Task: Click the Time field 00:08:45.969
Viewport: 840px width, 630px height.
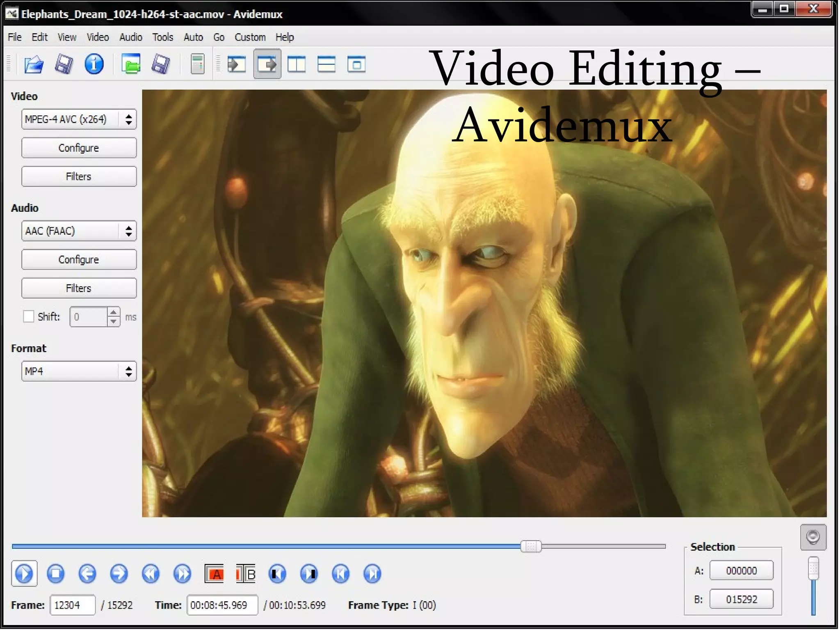Action: (222, 605)
